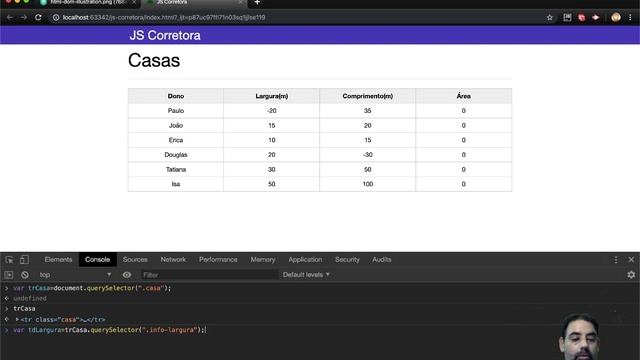Click the console Filter input field
640x360 pixels.
209,275
